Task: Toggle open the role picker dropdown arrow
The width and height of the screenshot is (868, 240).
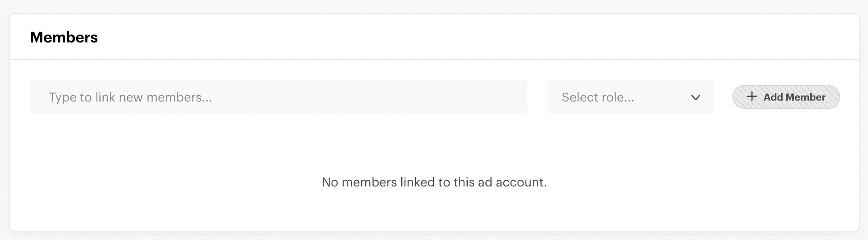Action: click(695, 97)
